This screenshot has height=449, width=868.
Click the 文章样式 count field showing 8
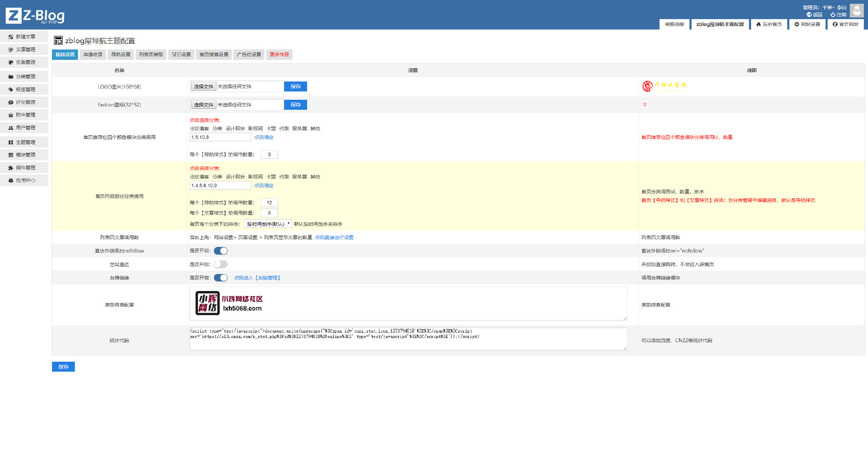point(269,213)
